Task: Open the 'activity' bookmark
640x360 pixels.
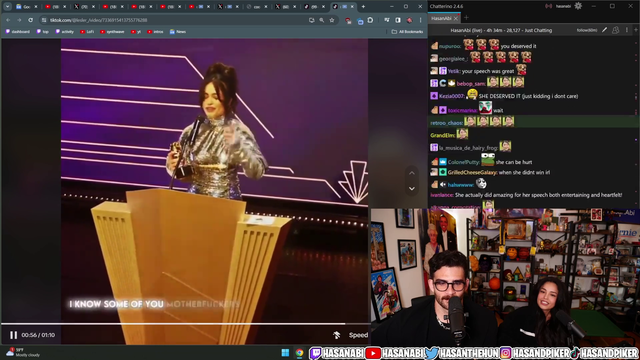Action: pos(64,31)
